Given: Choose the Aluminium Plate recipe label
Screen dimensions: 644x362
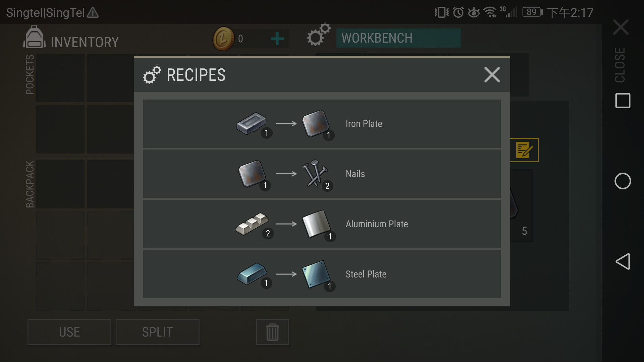Looking at the screenshot, I should [377, 224].
